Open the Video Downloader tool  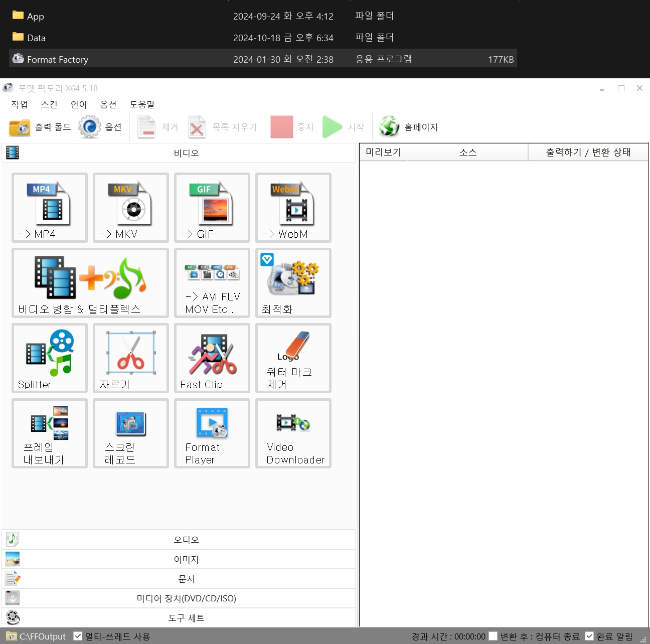tap(293, 433)
